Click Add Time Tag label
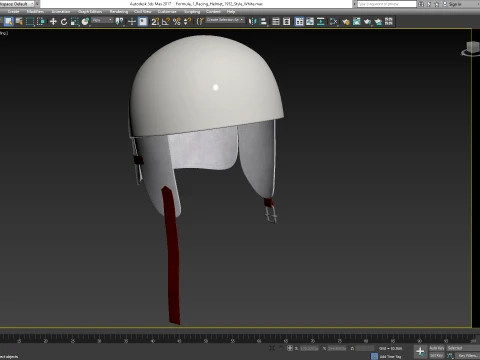The image size is (480, 360). coord(390,357)
